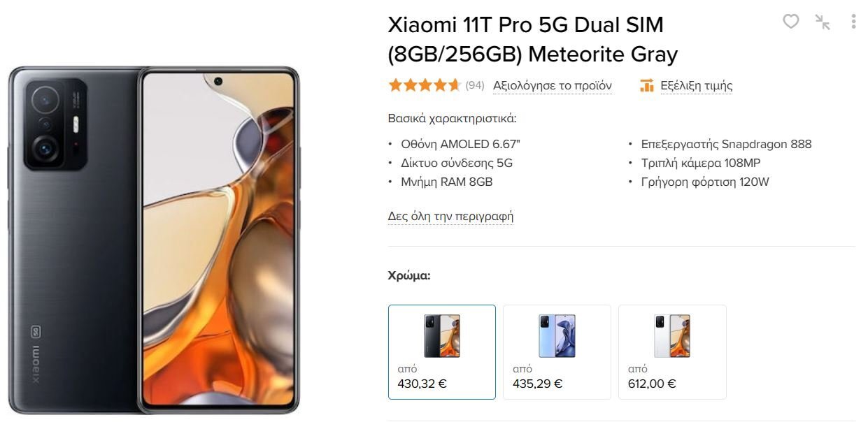Click the 612,00 € price label
Image resolution: width=868 pixels, height=422 pixels.
(x=652, y=384)
